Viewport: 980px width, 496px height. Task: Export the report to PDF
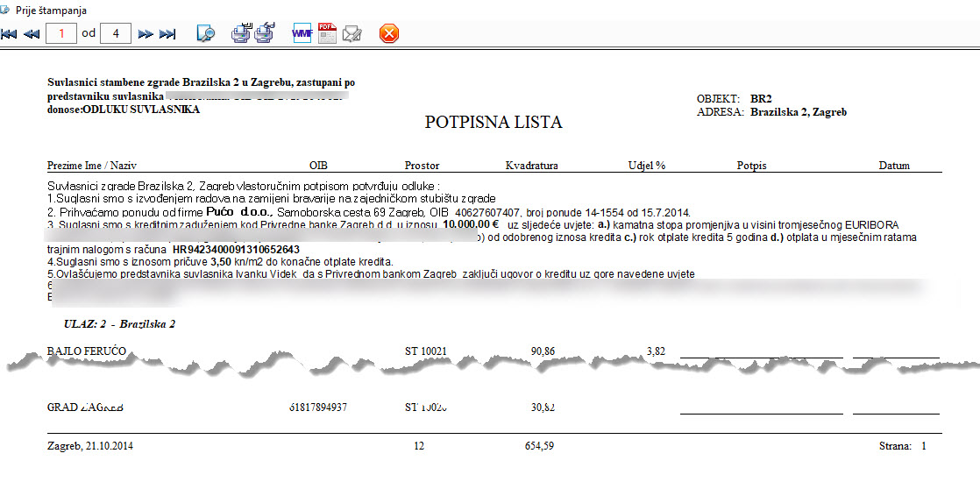(327, 33)
